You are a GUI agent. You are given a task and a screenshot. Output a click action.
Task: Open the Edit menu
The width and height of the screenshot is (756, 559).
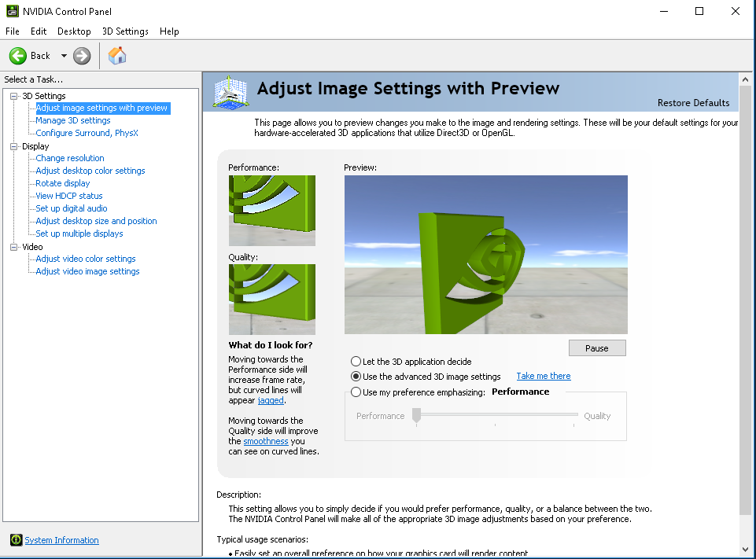coord(39,31)
